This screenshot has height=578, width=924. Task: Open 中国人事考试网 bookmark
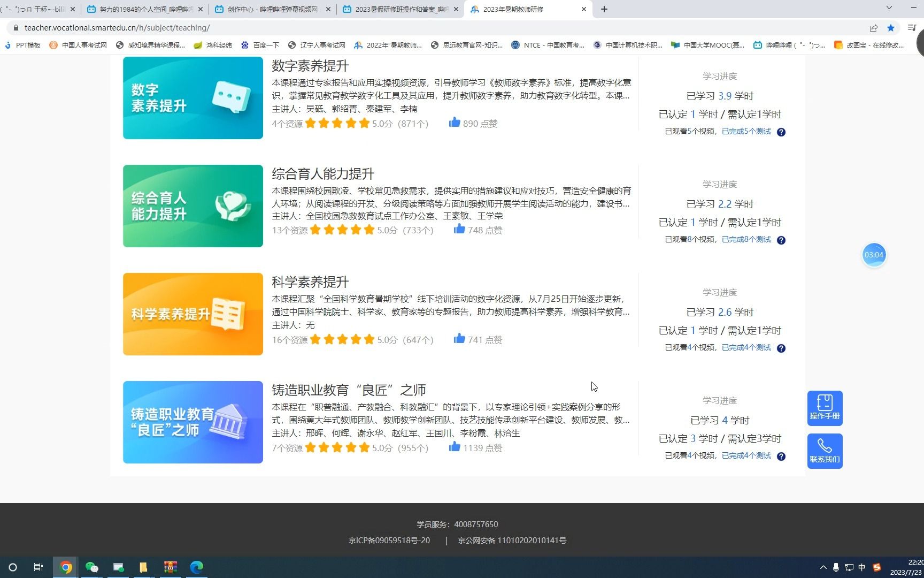tap(78, 45)
